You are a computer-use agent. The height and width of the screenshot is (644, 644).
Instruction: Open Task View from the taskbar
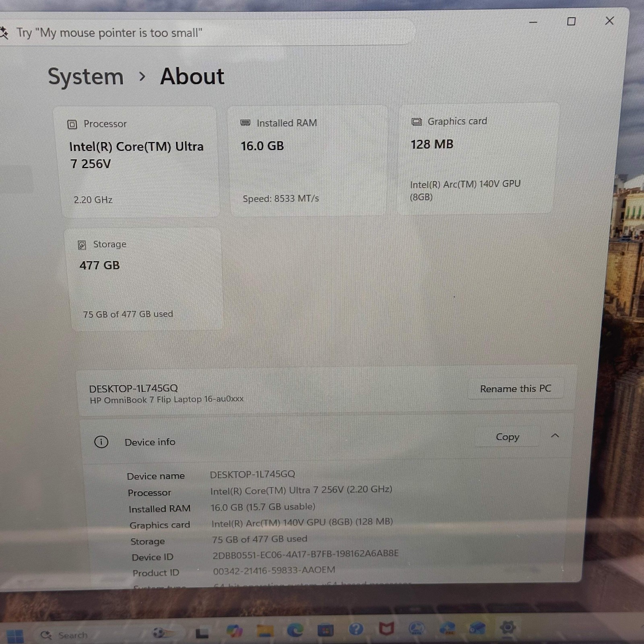202,633
